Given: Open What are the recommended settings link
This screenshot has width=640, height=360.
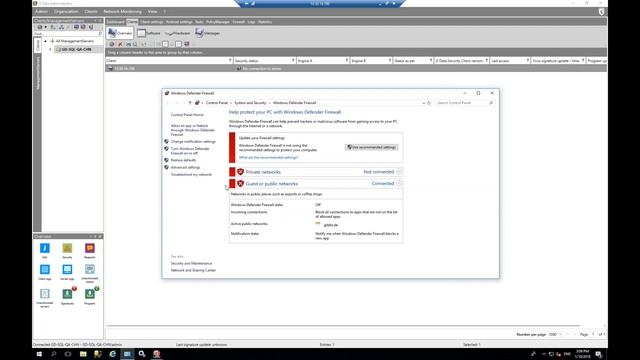Looking at the screenshot, I should (268, 158).
